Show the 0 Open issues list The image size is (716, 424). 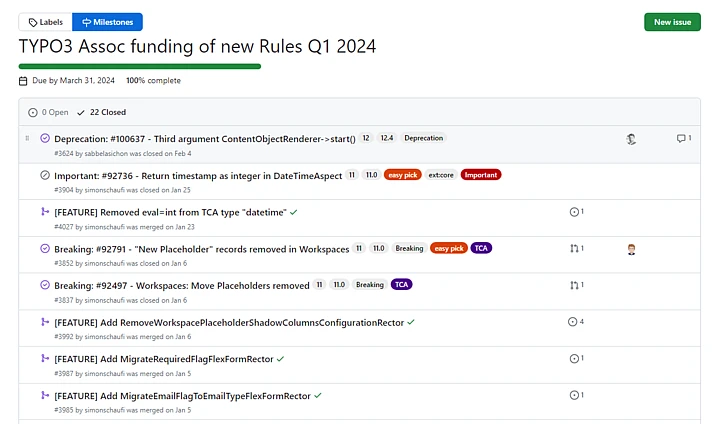[x=48, y=112]
